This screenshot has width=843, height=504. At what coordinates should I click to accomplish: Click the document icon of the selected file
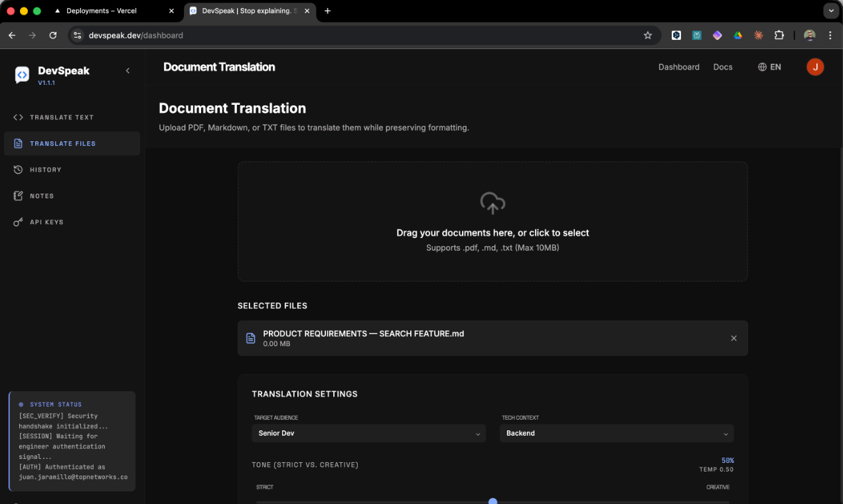(x=251, y=338)
